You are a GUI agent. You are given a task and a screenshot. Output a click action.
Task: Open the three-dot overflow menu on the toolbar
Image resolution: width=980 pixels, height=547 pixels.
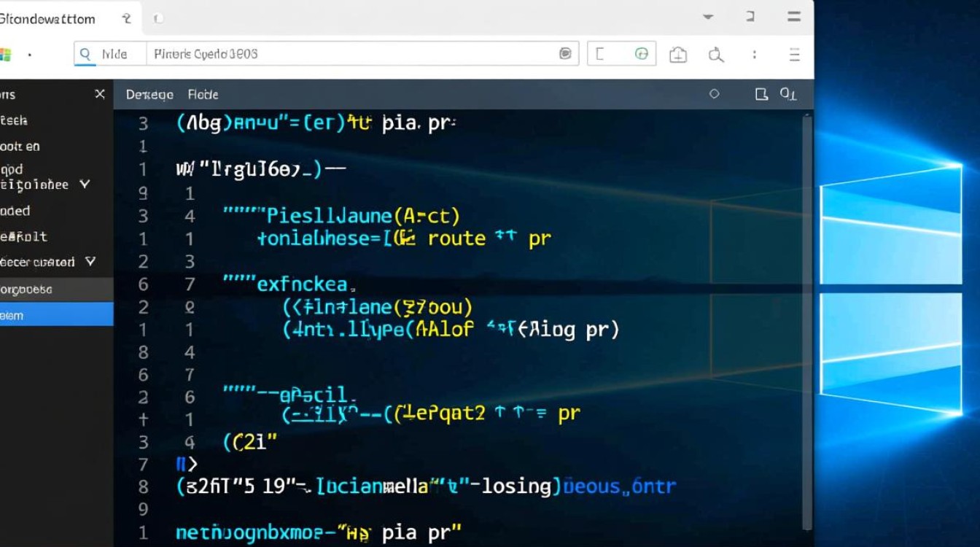tap(753, 54)
